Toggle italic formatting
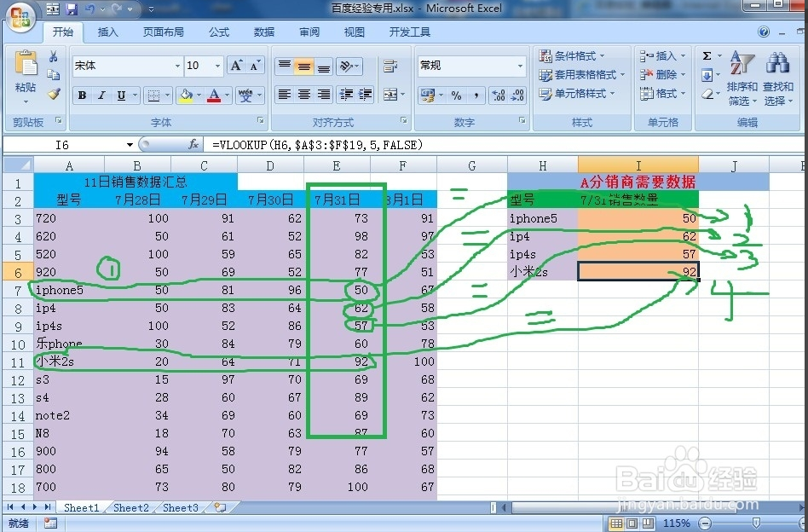The height and width of the screenshot is (532, 808). 101,95
